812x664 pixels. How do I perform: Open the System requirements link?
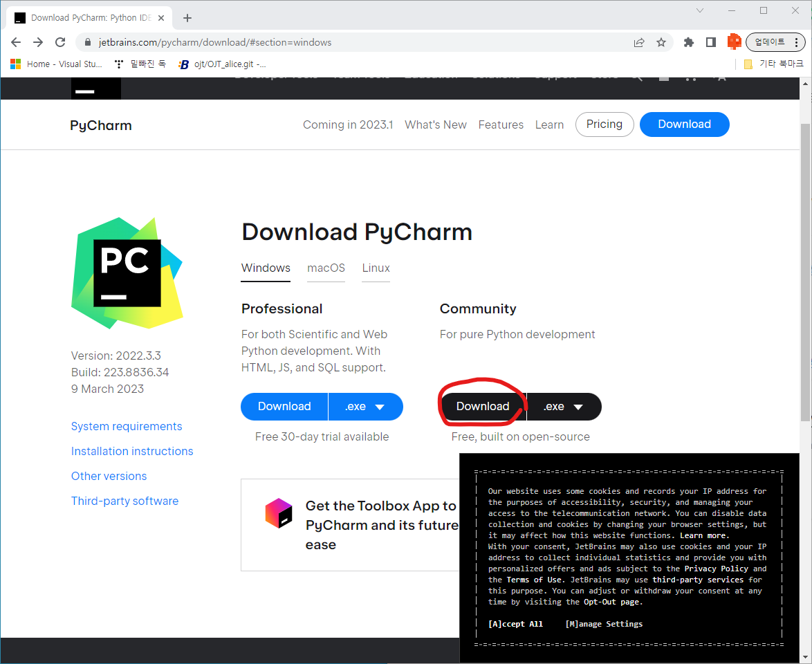[x=127, y=426]
